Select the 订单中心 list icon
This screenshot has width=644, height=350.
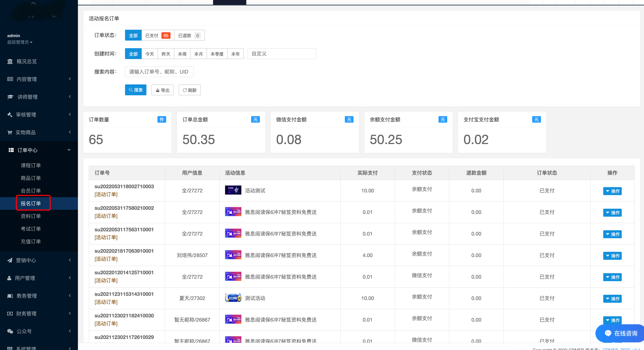coord(11,150)
